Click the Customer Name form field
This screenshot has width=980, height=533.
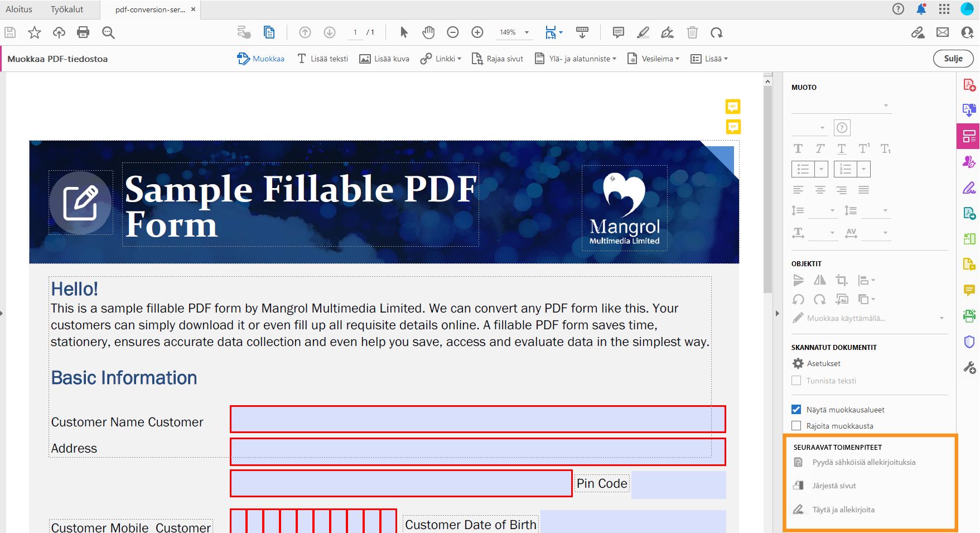(x=478, y=419)
